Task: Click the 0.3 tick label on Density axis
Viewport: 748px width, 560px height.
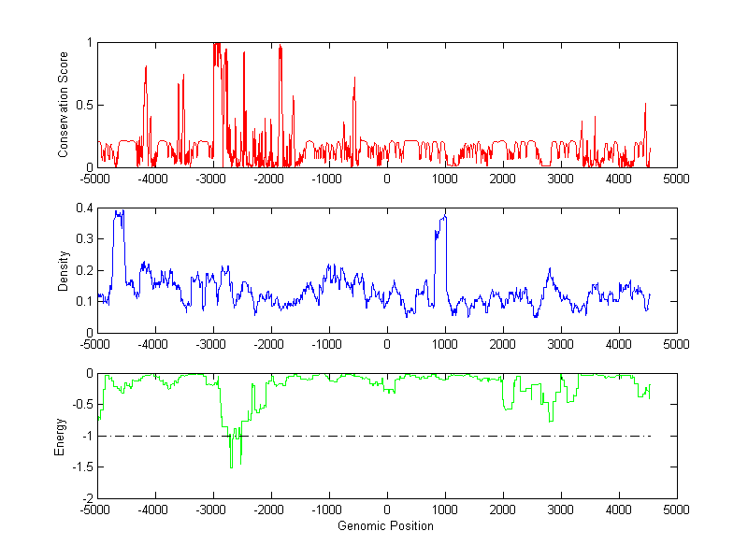Action: pyautogui.click(x=84, y=239)
